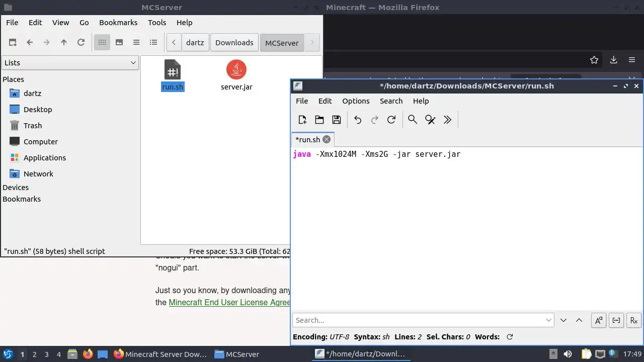Screen dimensions: 644x362
Task: Click the Replace icon in editor toolbar
Action: (430, 120)
